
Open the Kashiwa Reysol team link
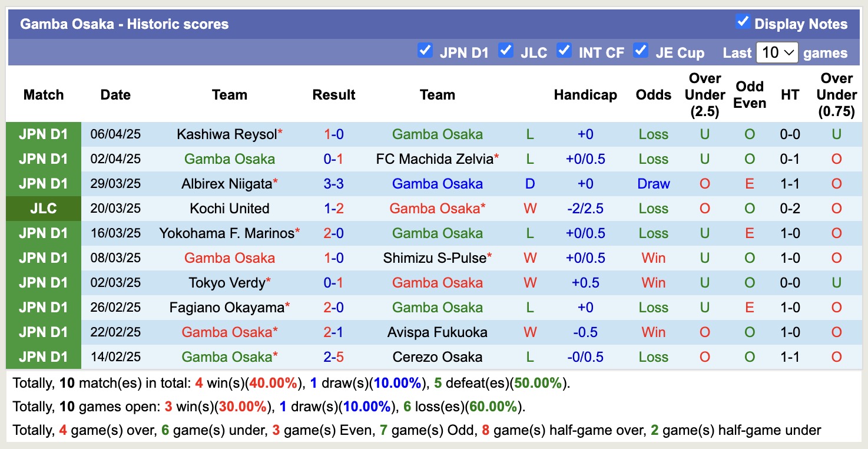(227, 134)
